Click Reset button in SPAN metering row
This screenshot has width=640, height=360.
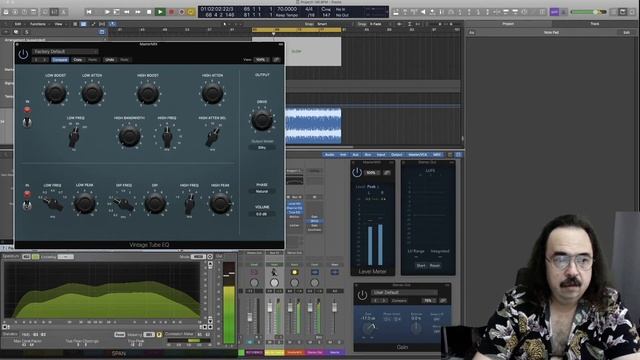point(120,335)
